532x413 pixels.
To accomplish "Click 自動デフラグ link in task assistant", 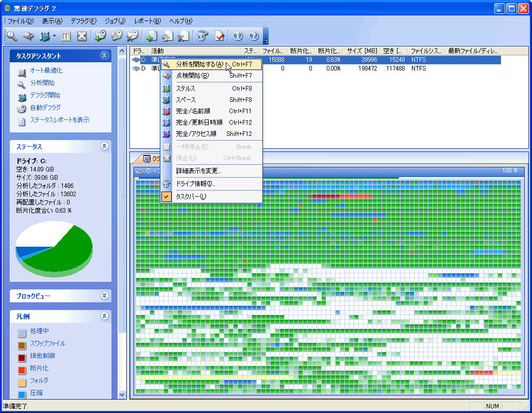I will click(45, 108).
